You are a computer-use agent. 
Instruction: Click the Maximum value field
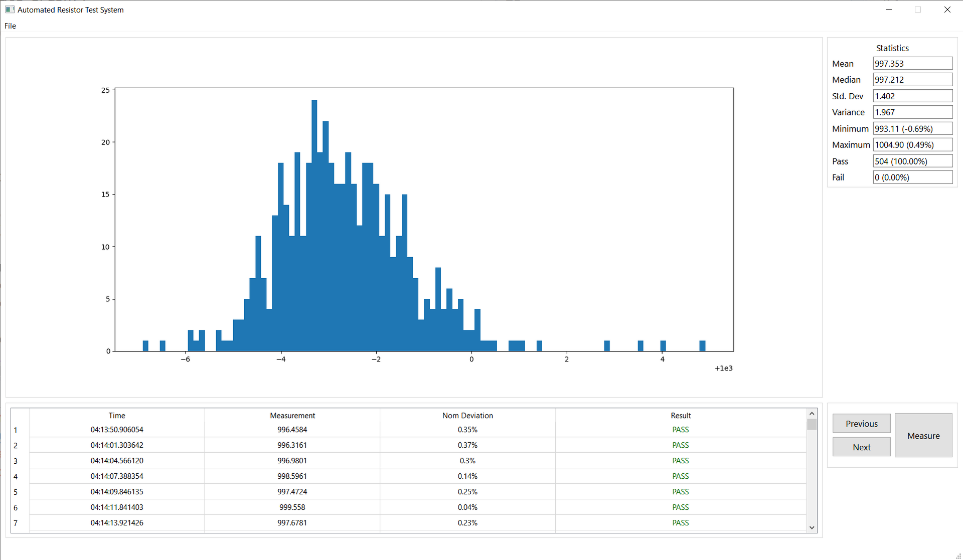coord(912,145)
